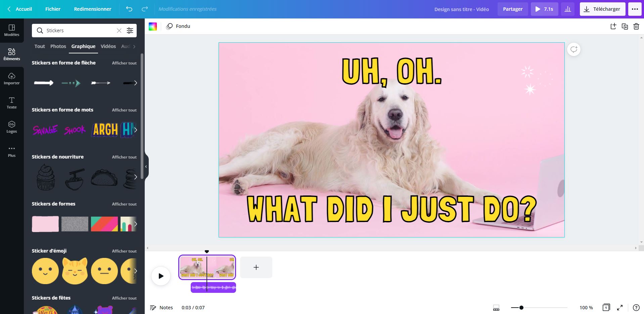The width and height of the screenshot is (644, 314).
Task: Insert the taco food sticker
Action: click(104, 178)
